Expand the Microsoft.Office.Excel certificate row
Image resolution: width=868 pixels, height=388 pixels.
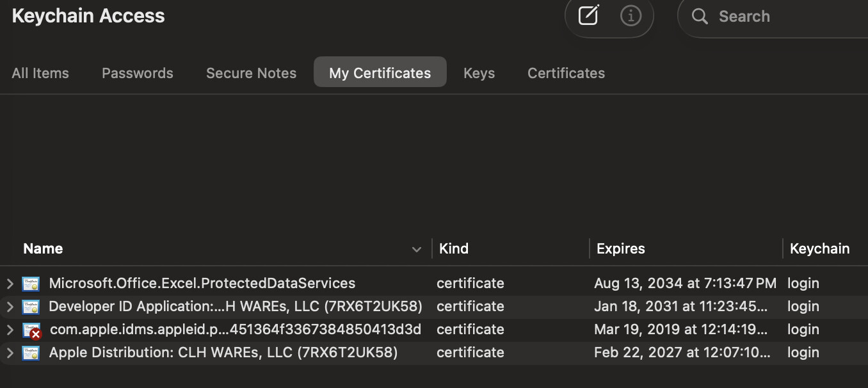(x=10, y=284)
